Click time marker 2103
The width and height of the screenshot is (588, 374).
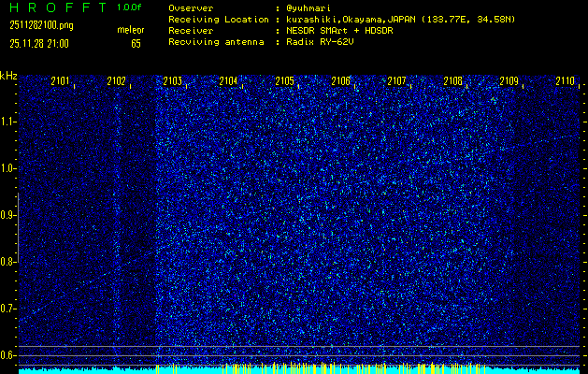click(173, 80)
